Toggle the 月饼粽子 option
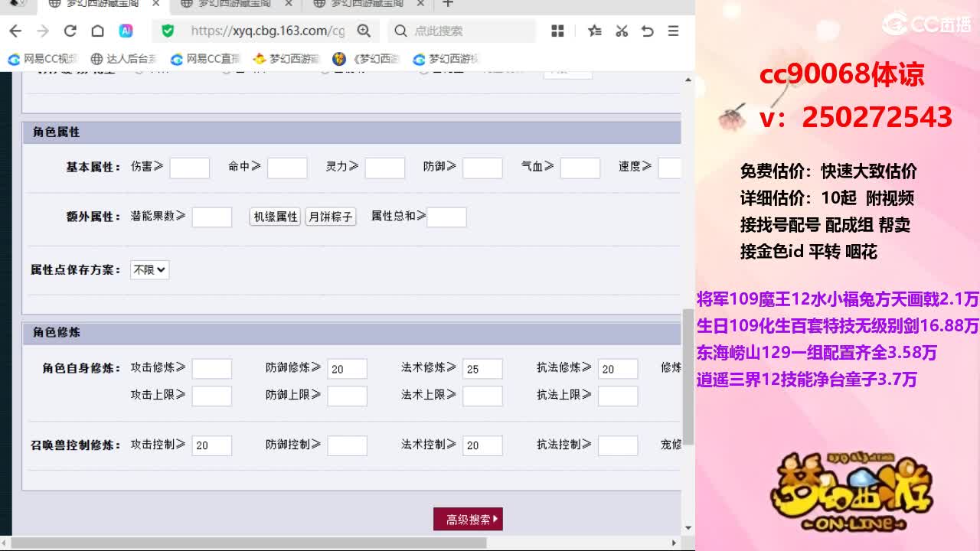Image resolution: width=980 pixels, height=551 pixels. (x=330, y=217)
